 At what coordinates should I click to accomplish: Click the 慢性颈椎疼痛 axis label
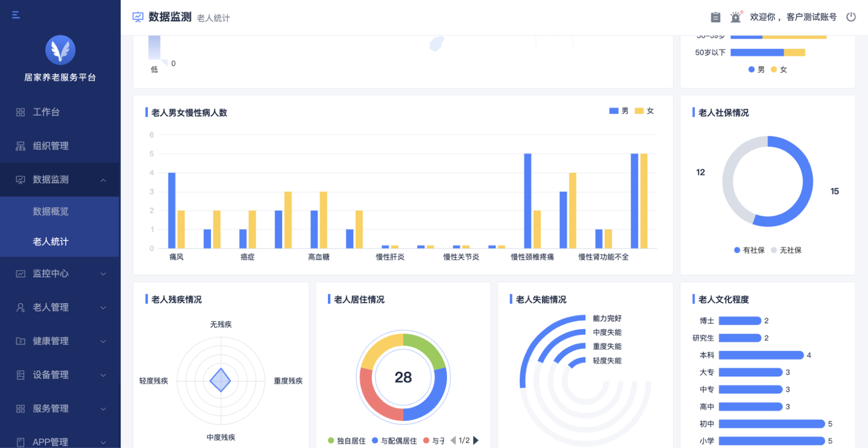(532, 257)
